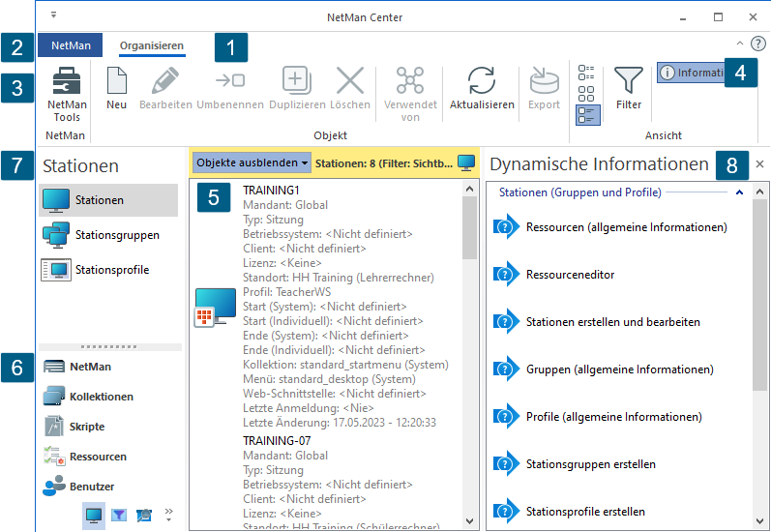
Task: Click information pane scroll up arrow
Action: pyautogui.click(x=759, y=192)
